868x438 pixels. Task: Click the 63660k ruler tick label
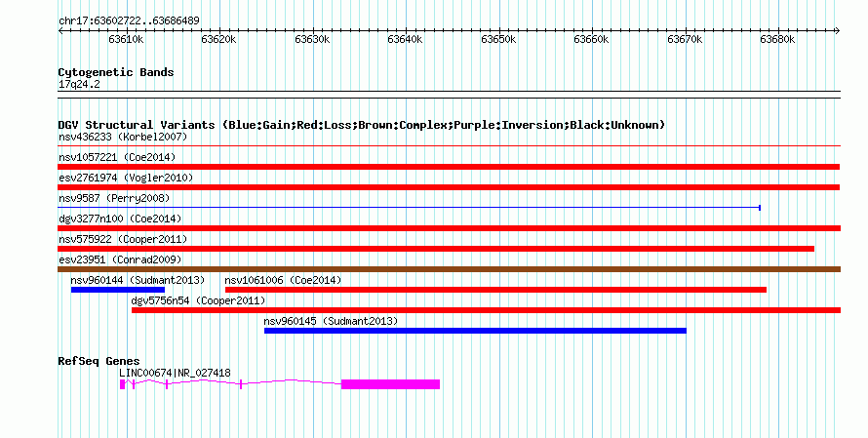(592, 39)
